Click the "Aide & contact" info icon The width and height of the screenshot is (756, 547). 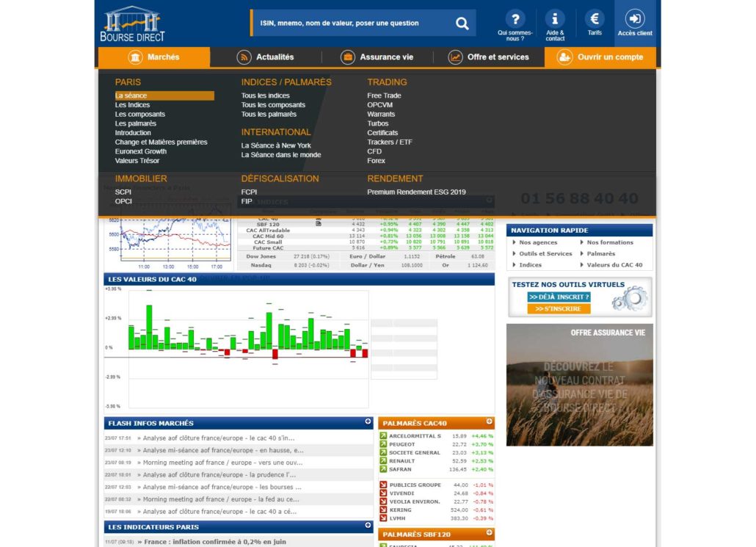[x=556, y=20]
